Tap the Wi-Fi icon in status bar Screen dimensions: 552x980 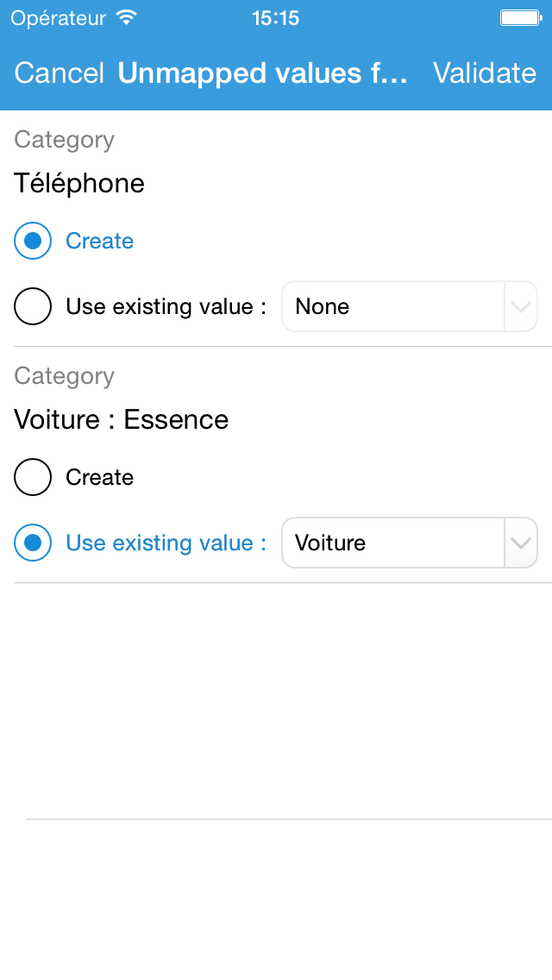[x=127, y=18]
